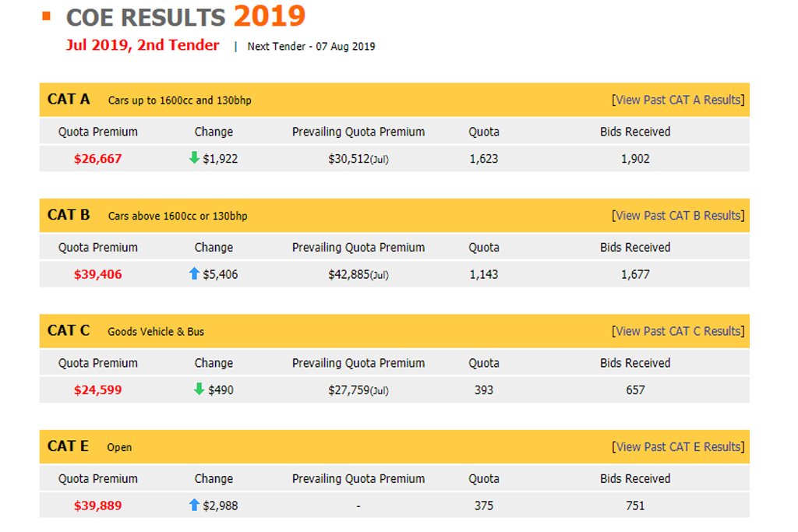
Task: Click 'Next Tender - 07 Aug 2019' text
Action: 311,46
